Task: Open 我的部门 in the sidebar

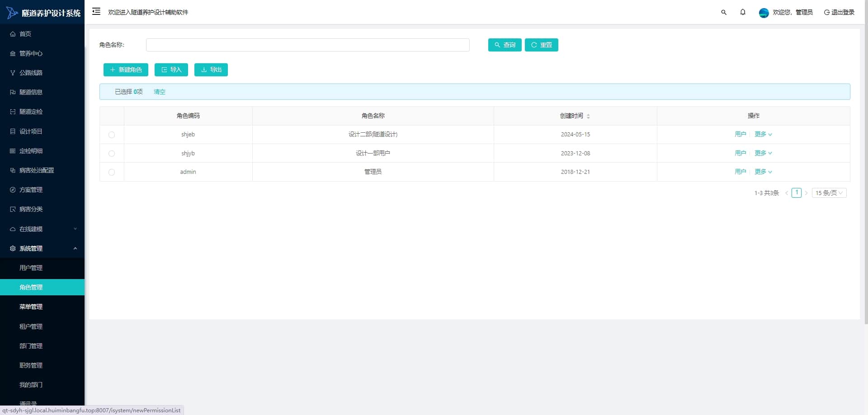Action: (x=42, y=385)
